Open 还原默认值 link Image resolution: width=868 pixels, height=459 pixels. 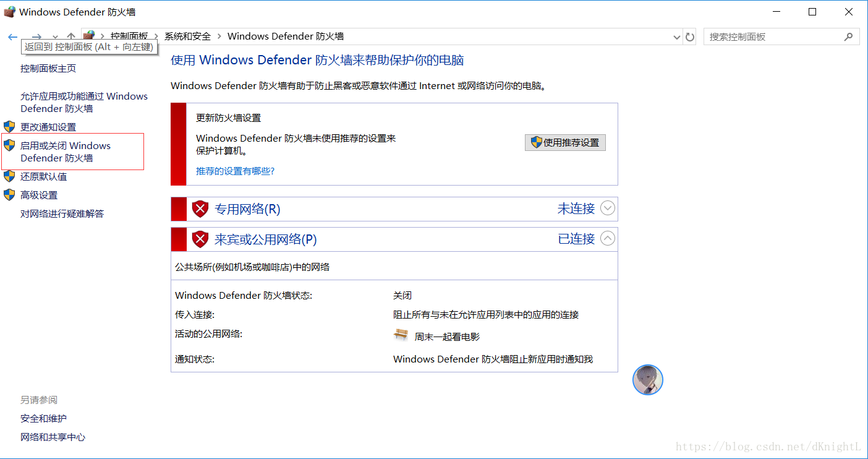click(x=44, y=176)
